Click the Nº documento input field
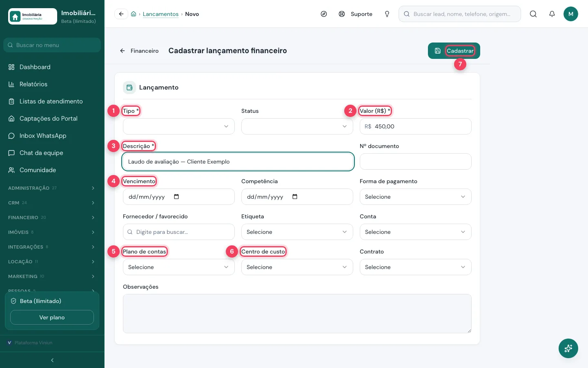This screenshot has width=588, height=368. pyautogui.click(x=416, y=162)
